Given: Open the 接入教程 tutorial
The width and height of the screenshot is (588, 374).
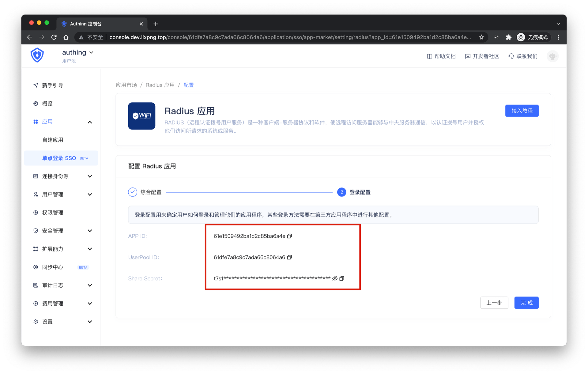Looking at the screenshot, I should 522,111.
